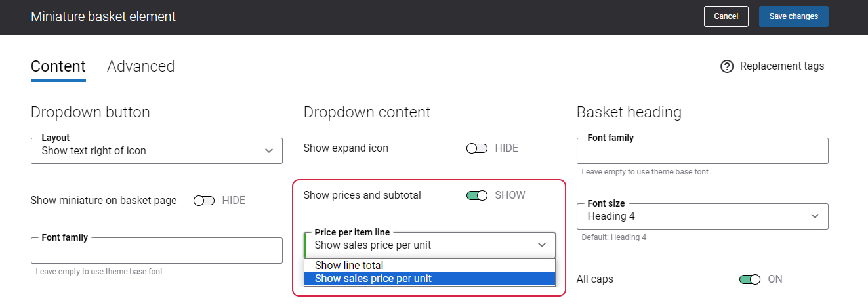
Task: Click the Save changes button
Action: pyautogui.click(x=794, y=16)
